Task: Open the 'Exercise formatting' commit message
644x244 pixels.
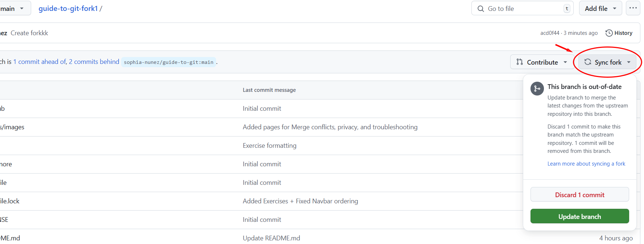Action: [x=269, y=146]
